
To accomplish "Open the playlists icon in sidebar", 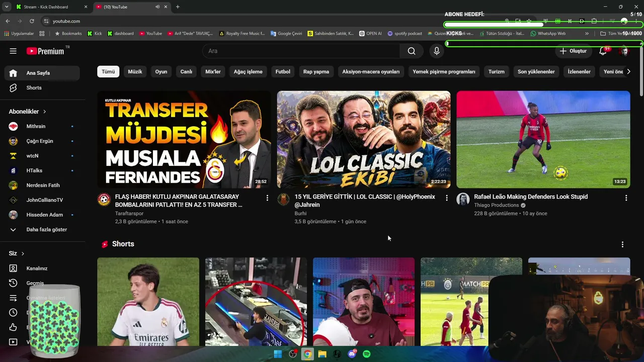I will tap(13, 298).
